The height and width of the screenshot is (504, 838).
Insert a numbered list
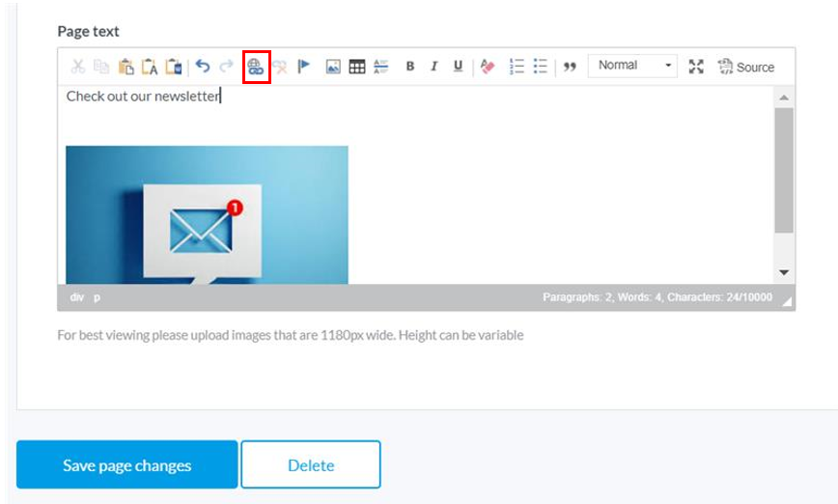pos(517,67)
